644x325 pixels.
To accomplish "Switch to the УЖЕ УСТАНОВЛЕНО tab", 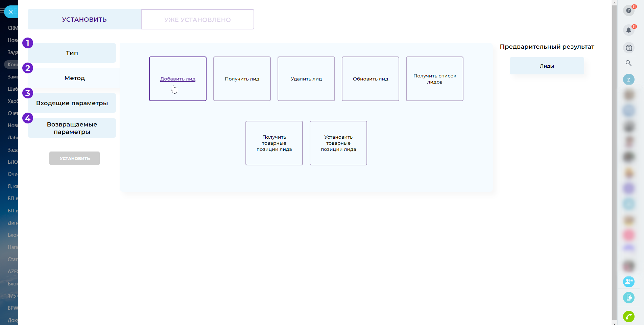I will pos(197,19).
